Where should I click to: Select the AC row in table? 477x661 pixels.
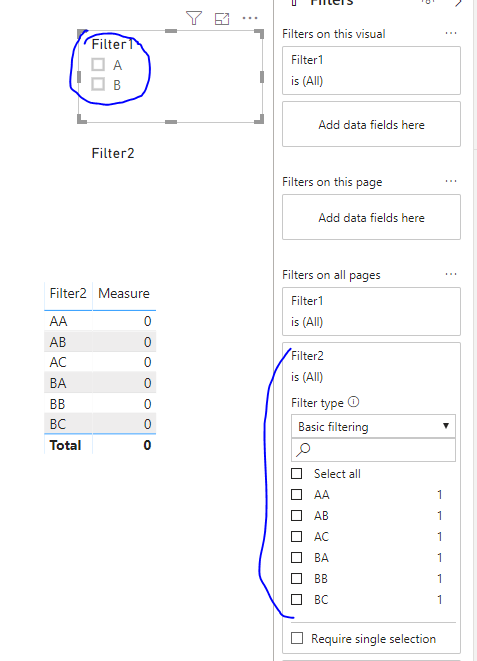pos(100,362)
